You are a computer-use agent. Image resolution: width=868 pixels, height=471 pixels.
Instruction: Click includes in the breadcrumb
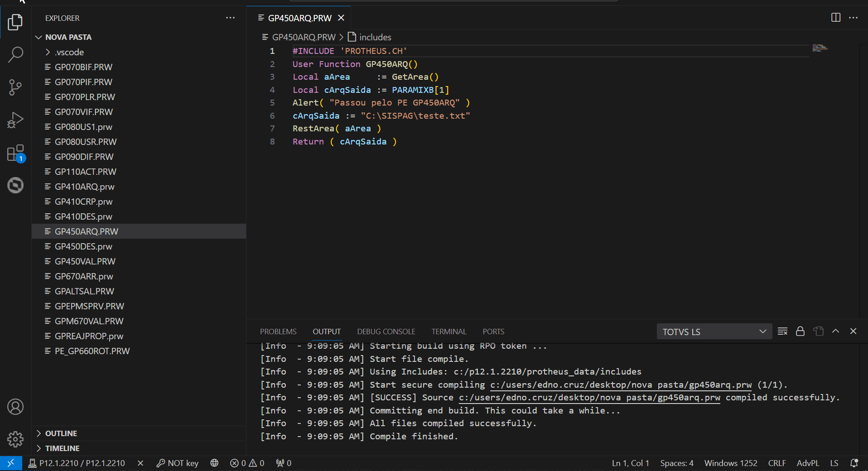[375, 37]
